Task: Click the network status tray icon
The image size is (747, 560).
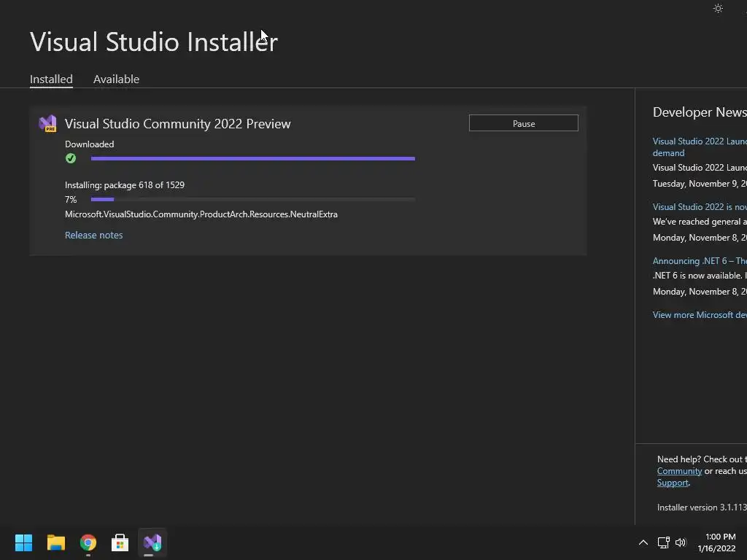Action: pos(663,542)
